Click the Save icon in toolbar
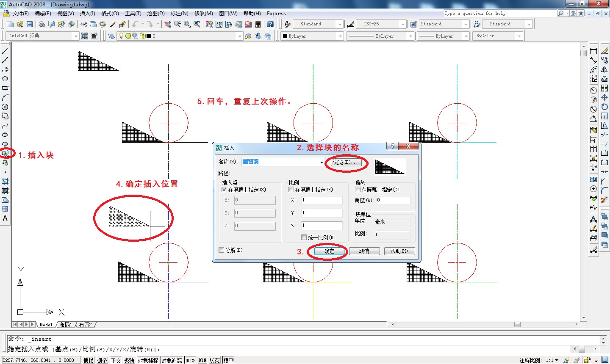610x364 pixels. [30, 24]
